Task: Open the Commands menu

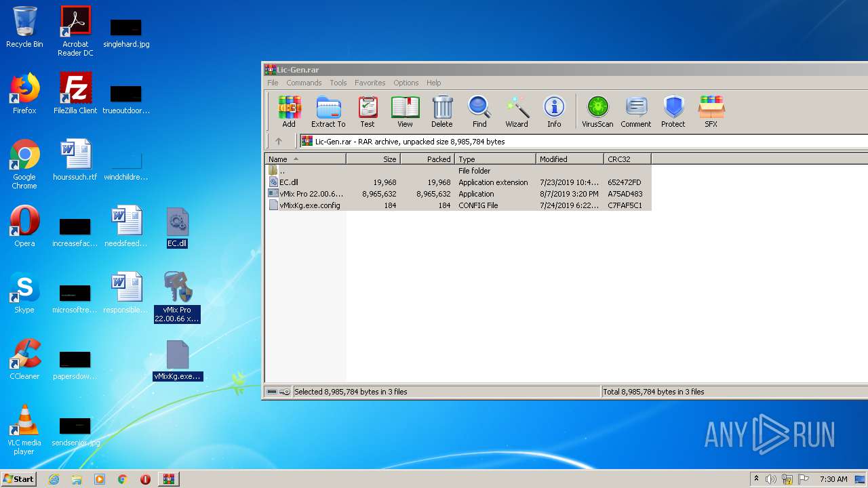Action: [x=304, y=83]
